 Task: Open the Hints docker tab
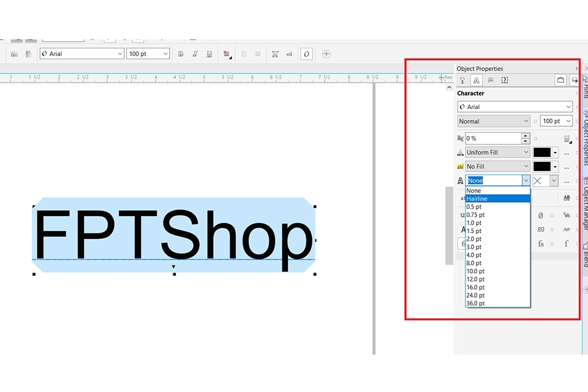tap(585, 87)
